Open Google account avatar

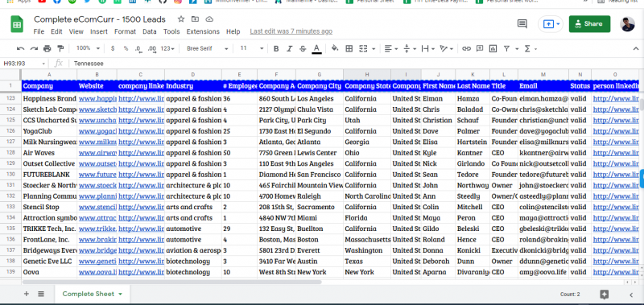click(x=627, y=24)
